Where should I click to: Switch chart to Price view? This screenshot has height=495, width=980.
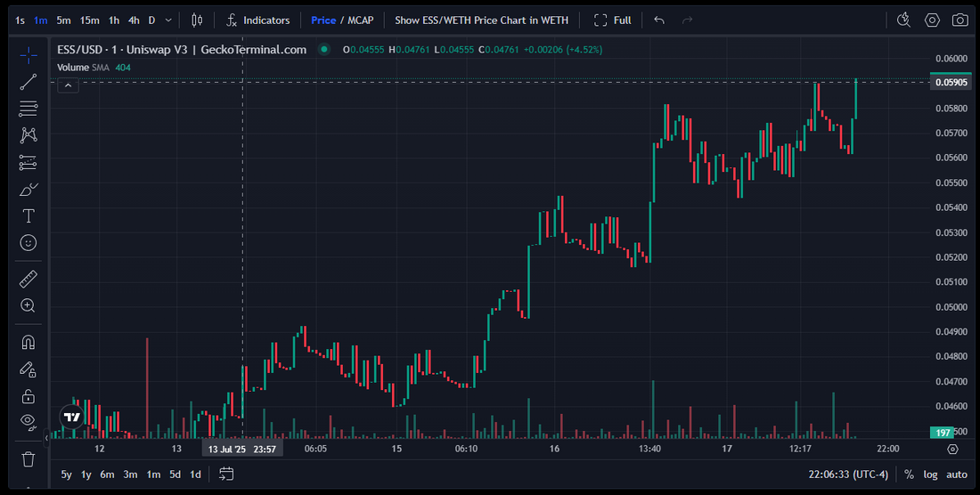point(323,20)
